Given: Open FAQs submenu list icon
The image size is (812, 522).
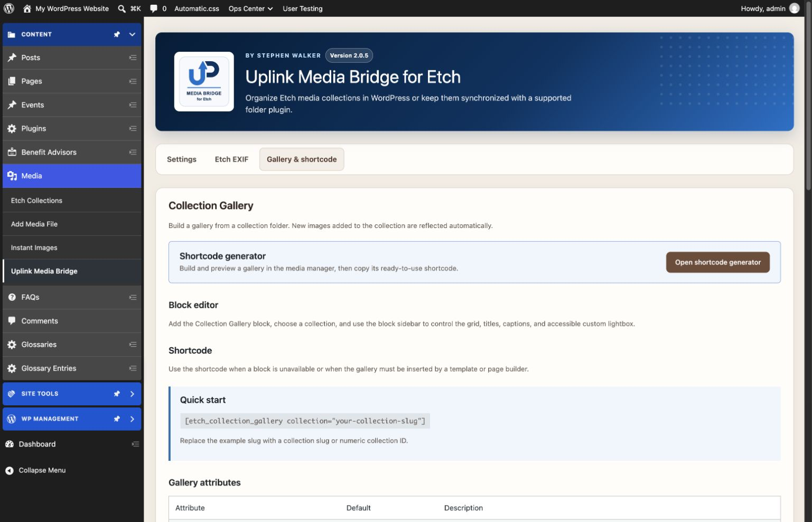Looking at the screenshot, I should point(133,297).
